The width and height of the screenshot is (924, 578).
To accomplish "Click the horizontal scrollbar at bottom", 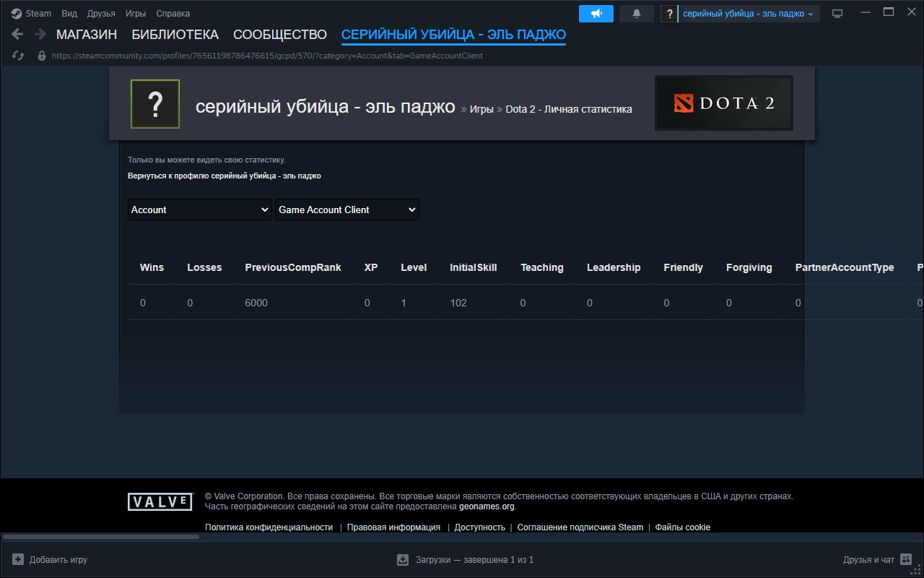I will (x=101, y=537).
